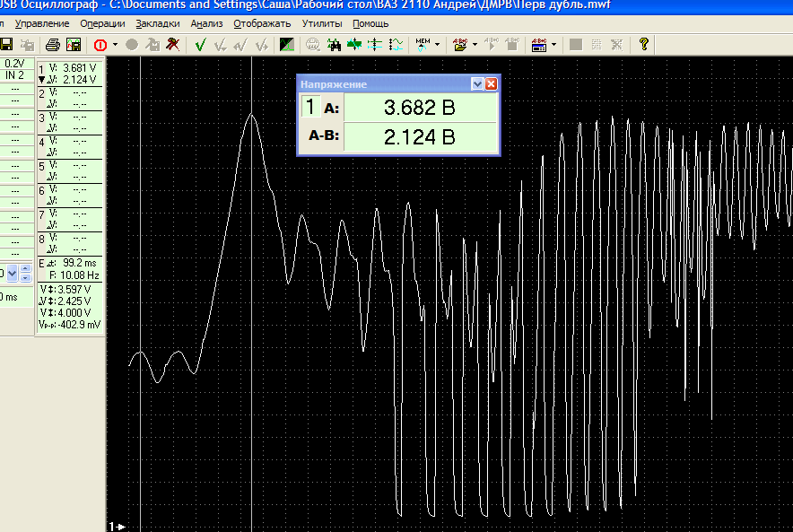Click the 3.682 В value of cursor A
Screen dimensions: 793x532
tap(420, 108)
